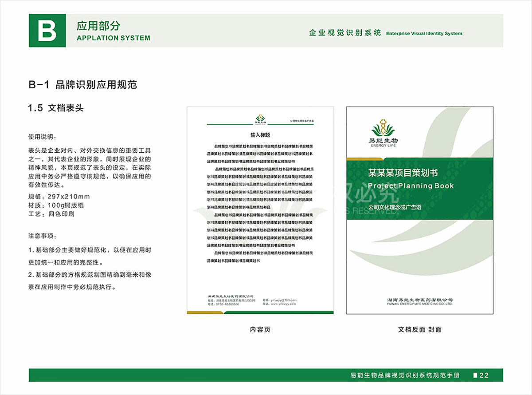532x395 pixels.
Task: Click the white square beside page number 22
Action: point(475,375)
